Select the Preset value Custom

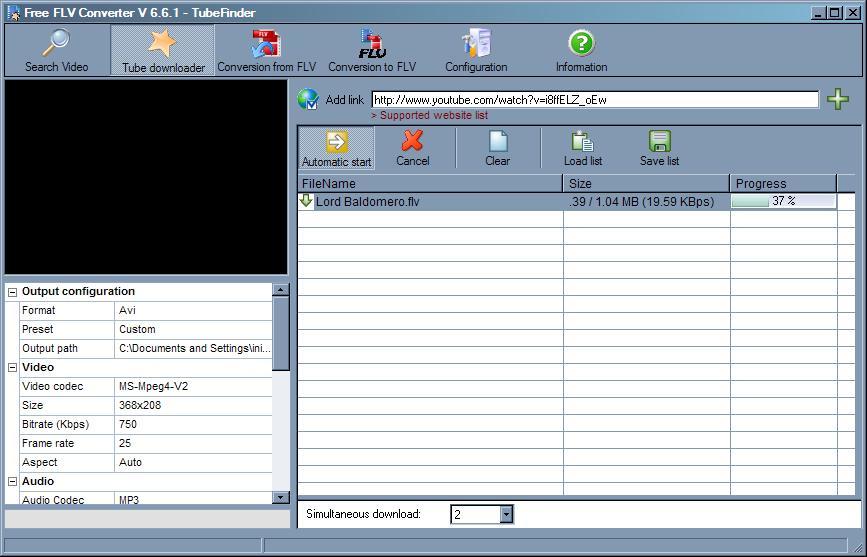point(193,329)
